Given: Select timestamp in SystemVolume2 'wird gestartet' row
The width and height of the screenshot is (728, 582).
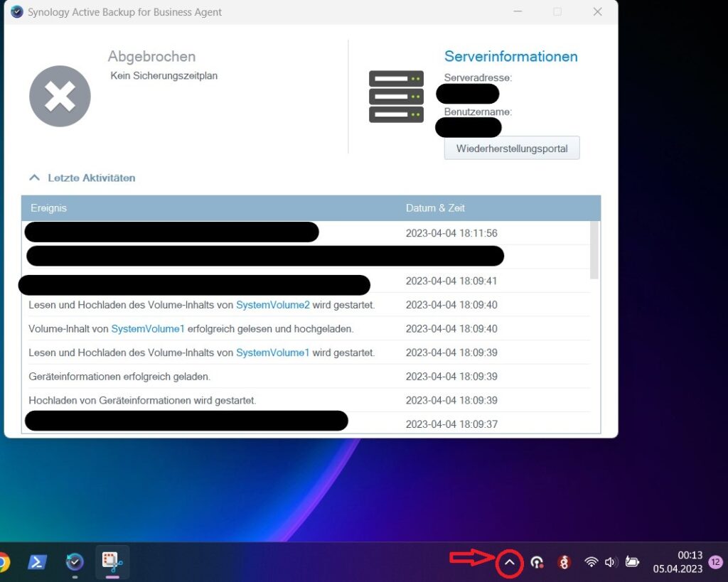Looking at the screenshot, I should pyautogui.click(x=451, y=305).
